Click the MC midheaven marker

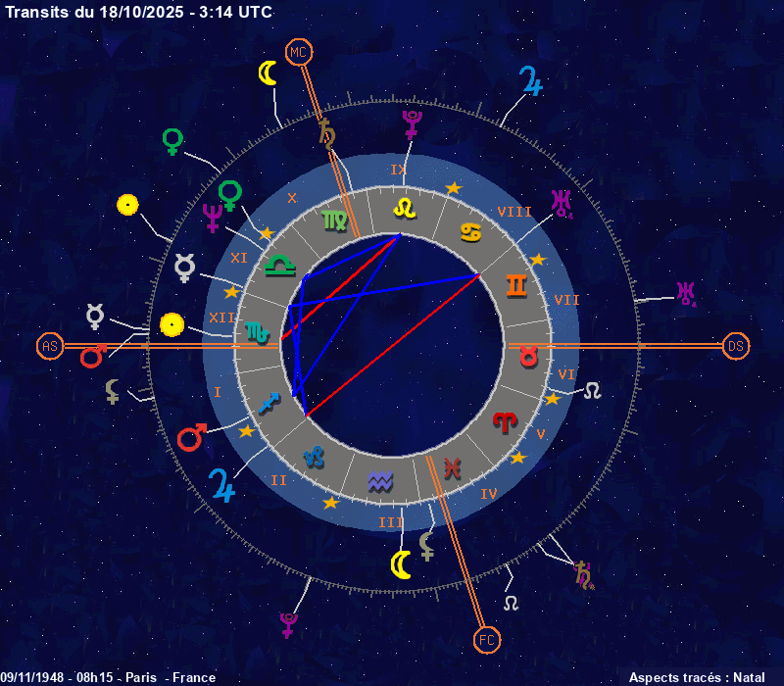[297, 51]
